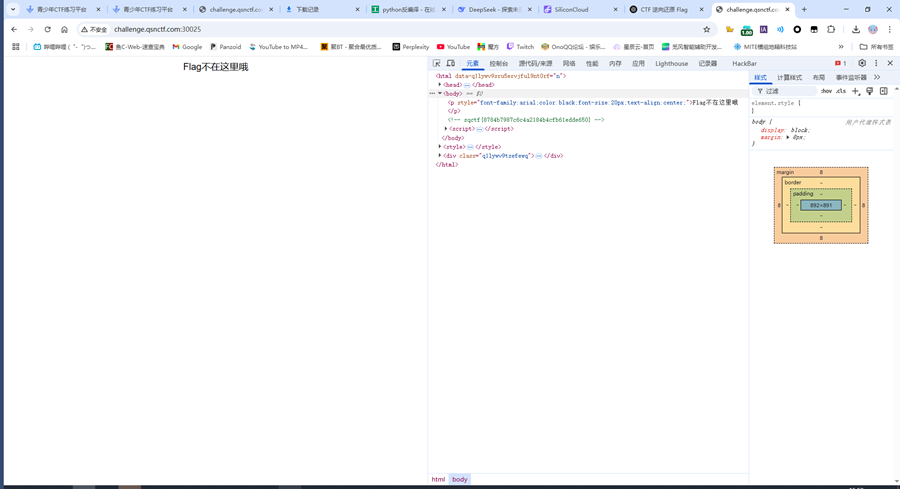This screenshot has height=489, width=900.
Task: Click the 892×891 content box in box model
Action: point(821,205)
